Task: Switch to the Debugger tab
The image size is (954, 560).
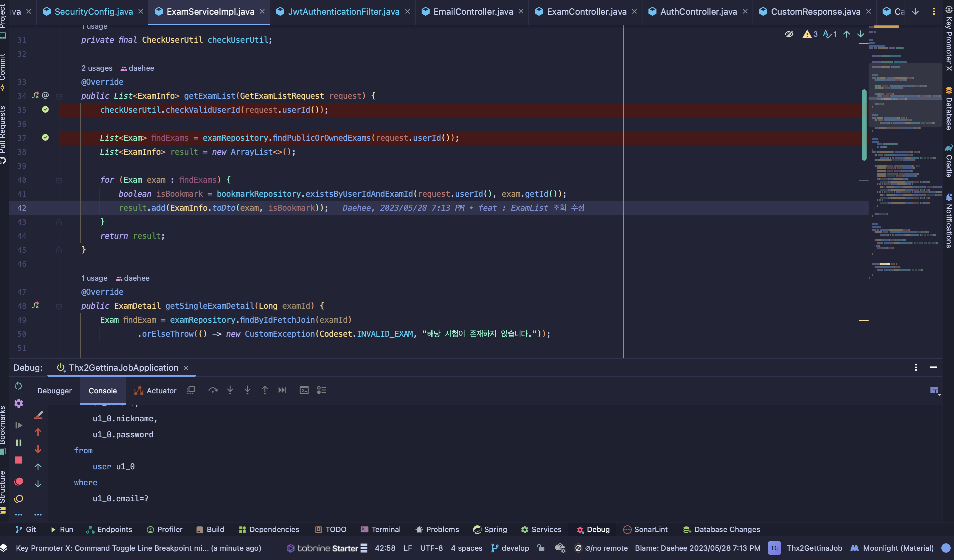Action: coord(54,391)
